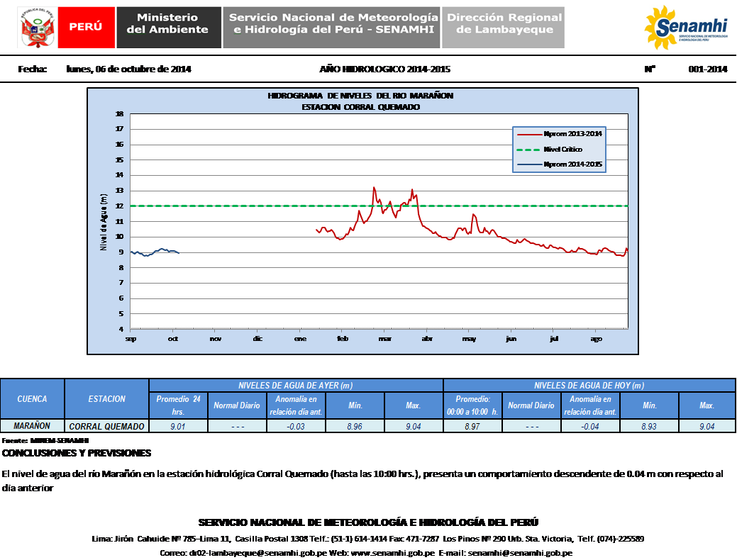737x560 pixels.
Task: Click the ESTACION column header
Action: click(107, 399)
